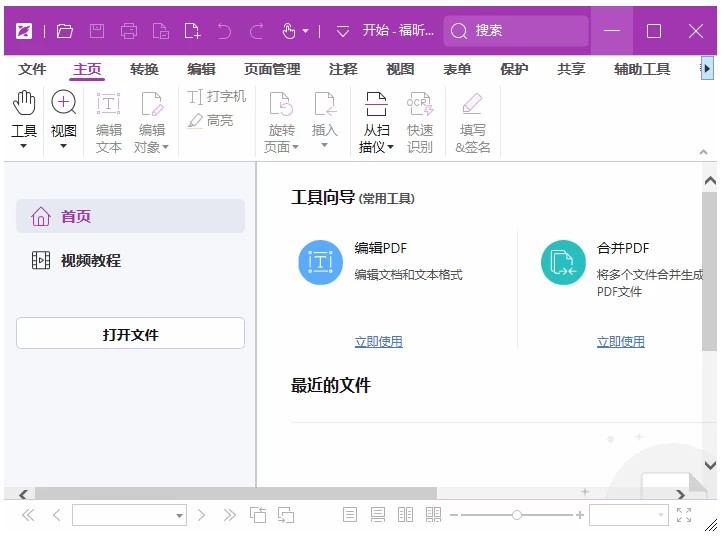This screenshot has height=544, width=722.
Task: Expand the page number dropdown
Action: (180, 516)
